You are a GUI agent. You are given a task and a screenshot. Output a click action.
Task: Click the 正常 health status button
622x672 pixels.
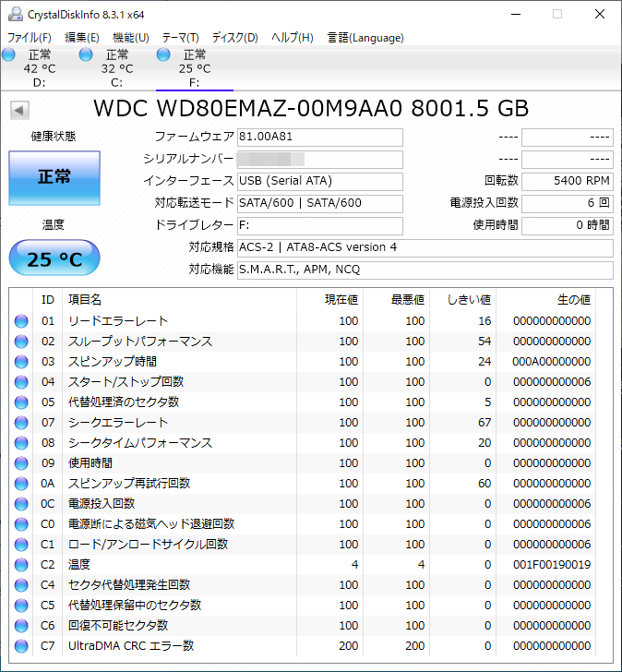click(x=54, y=177)
